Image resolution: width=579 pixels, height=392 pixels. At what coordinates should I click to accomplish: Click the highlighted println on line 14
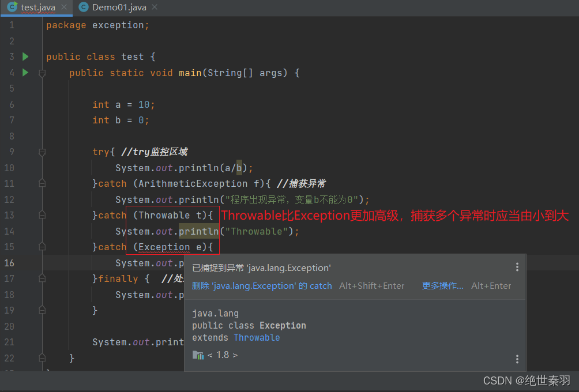(198, 231)
